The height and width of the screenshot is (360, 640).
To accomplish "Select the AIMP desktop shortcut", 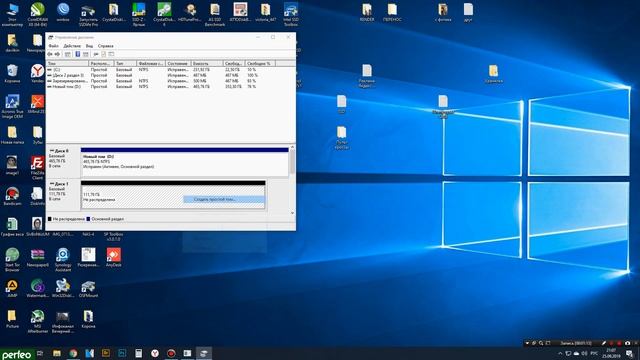I will pos(12,288).
